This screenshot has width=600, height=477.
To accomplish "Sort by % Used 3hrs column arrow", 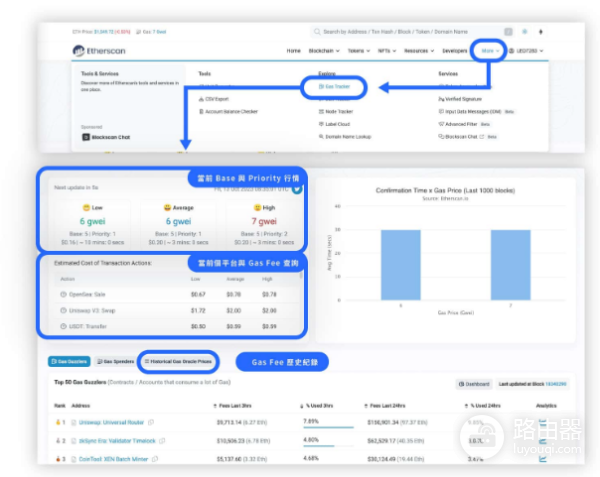I will [302, 406].
